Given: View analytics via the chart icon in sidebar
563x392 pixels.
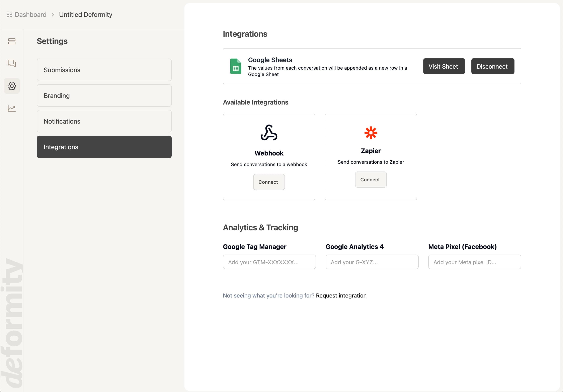Looking at the screenshot, I should pos(11,108).
